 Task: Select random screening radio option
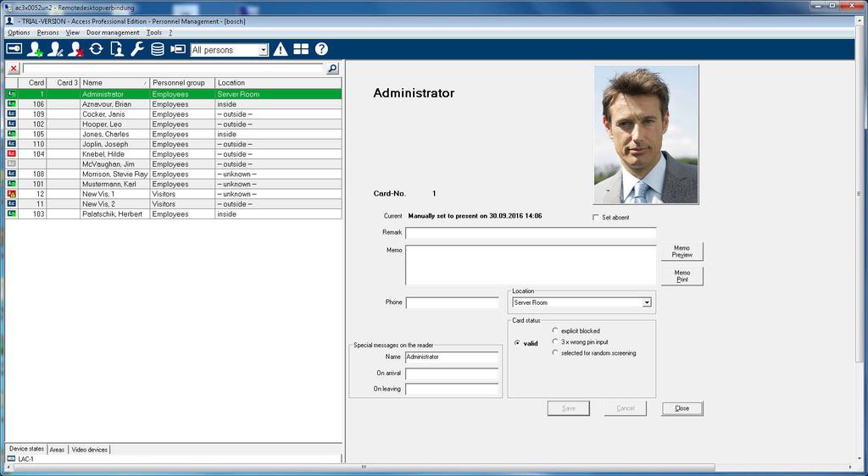555,352
